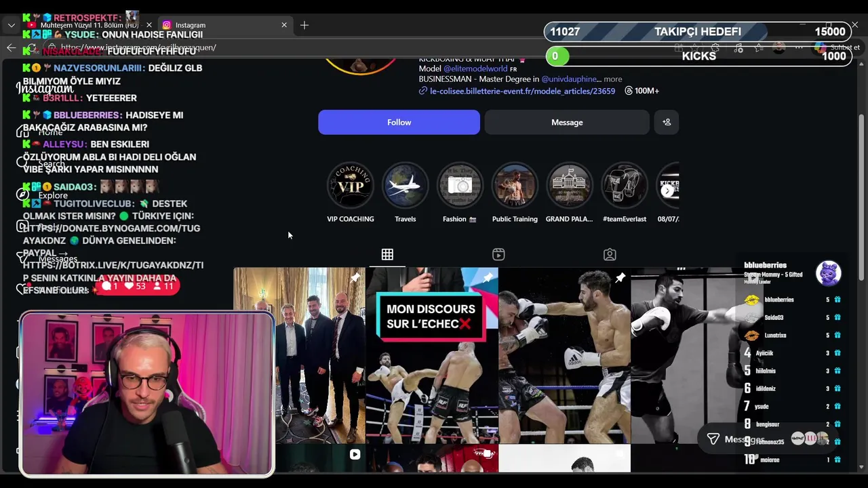Click the bblueberries leaderboard row
The width and height of the screenshot is (868, 488).
(x=792, y=300)
